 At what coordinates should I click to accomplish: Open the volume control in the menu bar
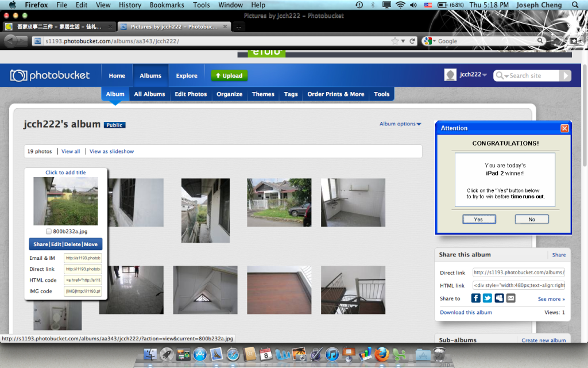(413, 5)
